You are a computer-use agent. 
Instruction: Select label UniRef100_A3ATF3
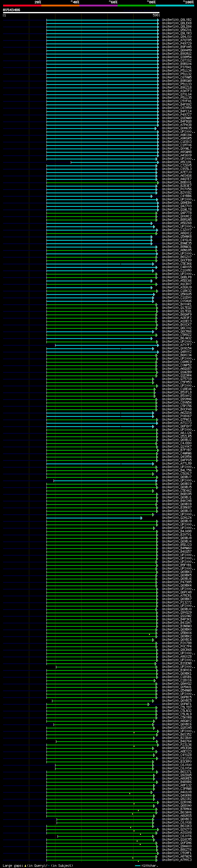[x=177, y=91]
